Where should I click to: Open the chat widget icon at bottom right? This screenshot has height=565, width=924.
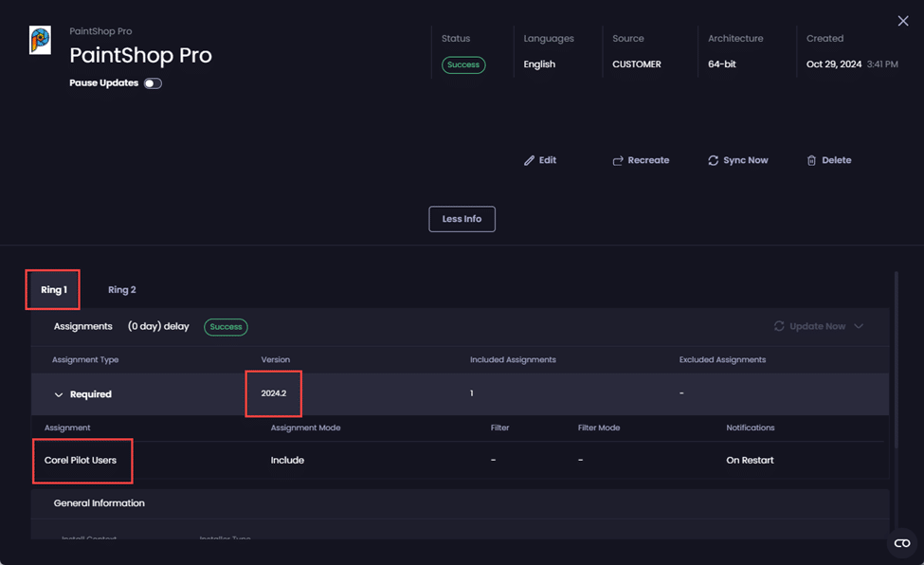tap(901, 542)
